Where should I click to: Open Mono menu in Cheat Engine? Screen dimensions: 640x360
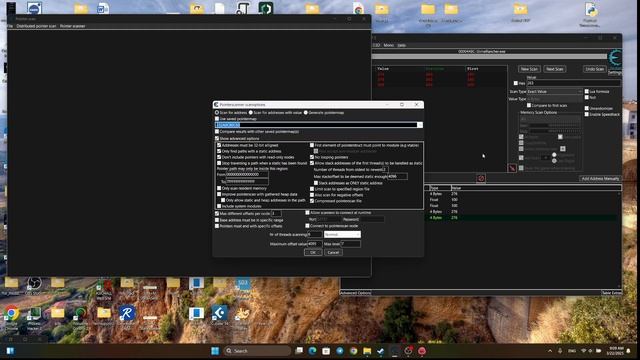click(389, 45)
